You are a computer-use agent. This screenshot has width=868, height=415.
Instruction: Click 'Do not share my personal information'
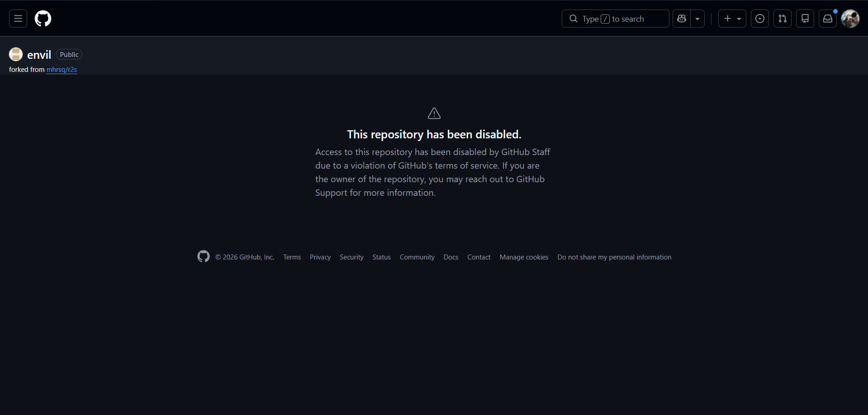614,257
